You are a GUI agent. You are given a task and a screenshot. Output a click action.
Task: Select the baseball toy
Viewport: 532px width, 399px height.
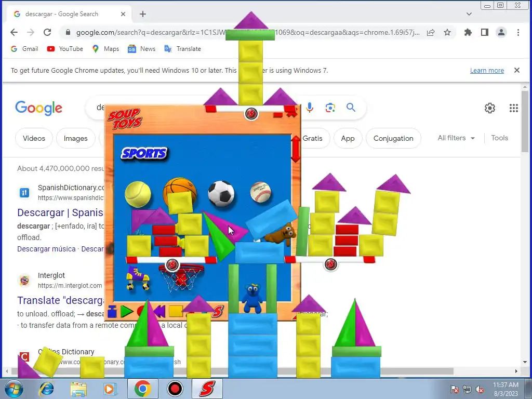tap(261, 192)
